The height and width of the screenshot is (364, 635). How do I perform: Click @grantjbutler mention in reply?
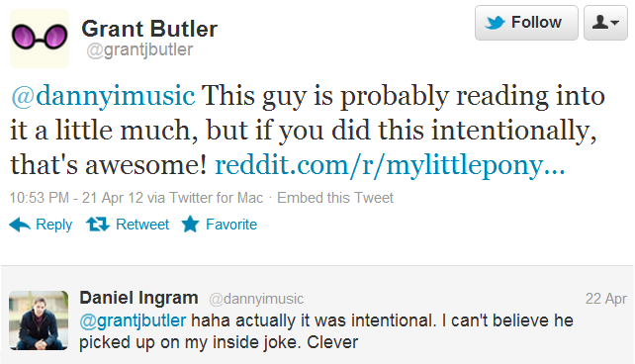click(133, 320)
